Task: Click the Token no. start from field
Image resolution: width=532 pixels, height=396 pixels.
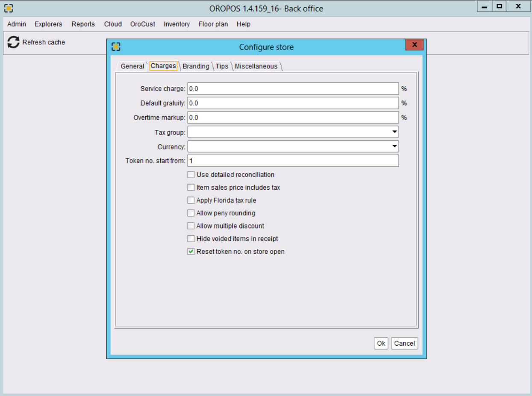Action: click(293, 161)
